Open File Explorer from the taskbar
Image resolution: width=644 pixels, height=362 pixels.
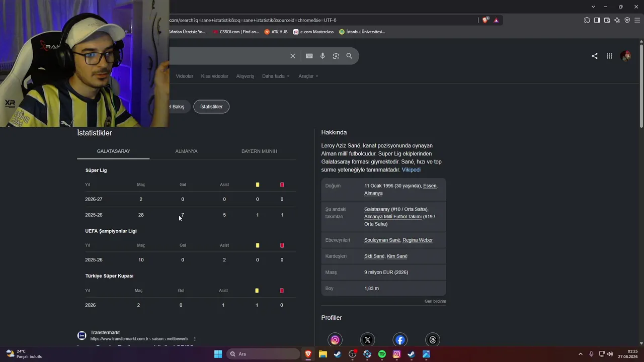[323, 354]
